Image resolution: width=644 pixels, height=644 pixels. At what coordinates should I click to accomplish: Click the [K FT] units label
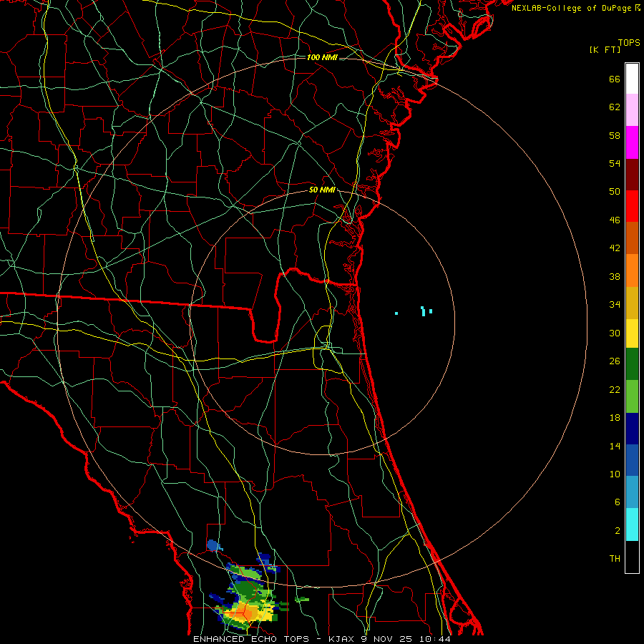click(605, 49)
